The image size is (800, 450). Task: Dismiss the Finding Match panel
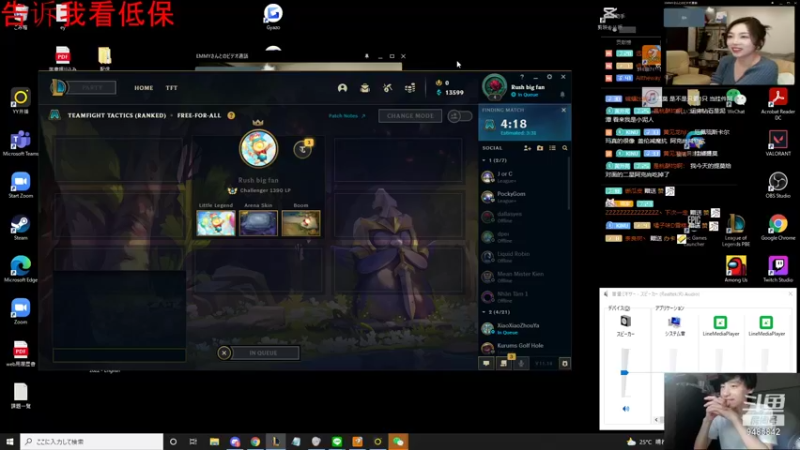point(564,110)
